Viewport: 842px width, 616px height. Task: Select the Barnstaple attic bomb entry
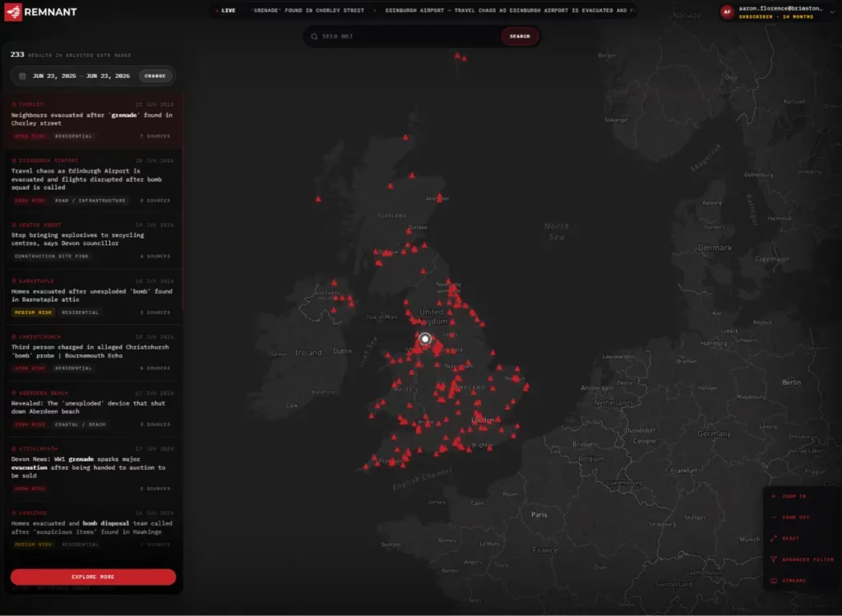(x=93, y=296)
